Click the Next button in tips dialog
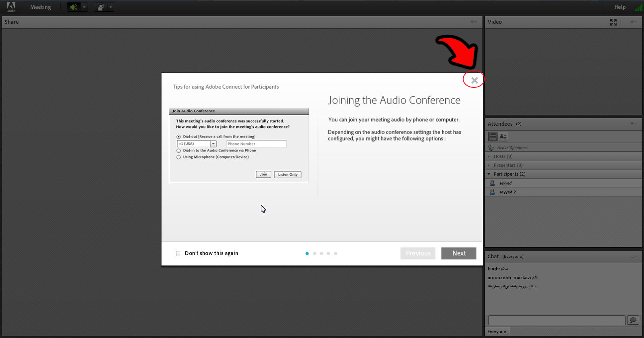The height and width of the screenshot is (338, 644). [x=459, y=253]
